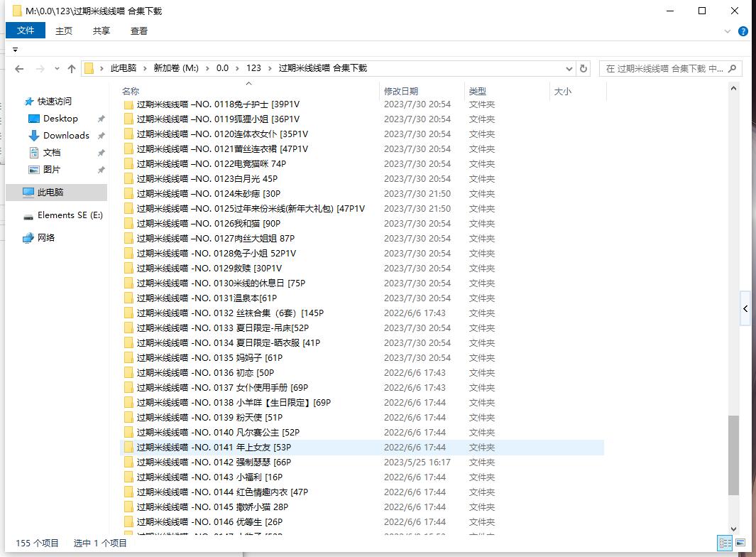Select folder name NO. 0141 年上女友
Viewport: 756px width, 557px height.
pyautogui.click(x=214, y=448)
